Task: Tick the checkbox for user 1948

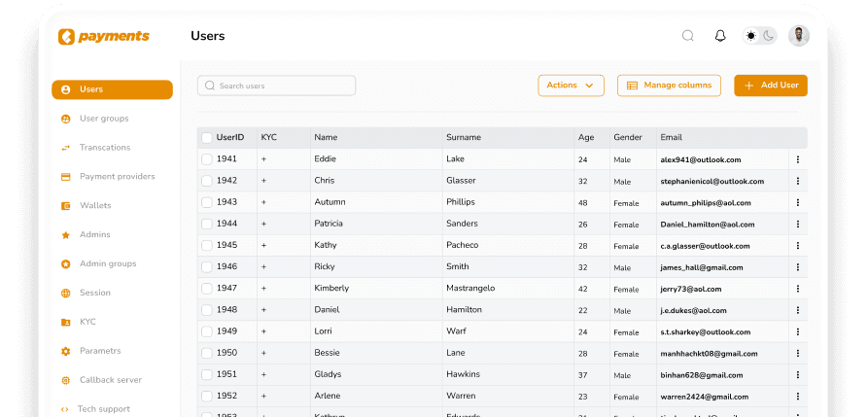Action: 207,310
